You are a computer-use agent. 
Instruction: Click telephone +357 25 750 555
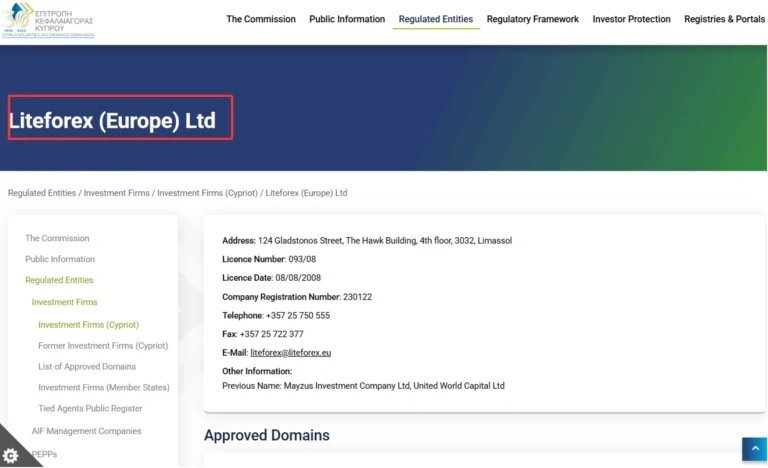coord(298,316)
